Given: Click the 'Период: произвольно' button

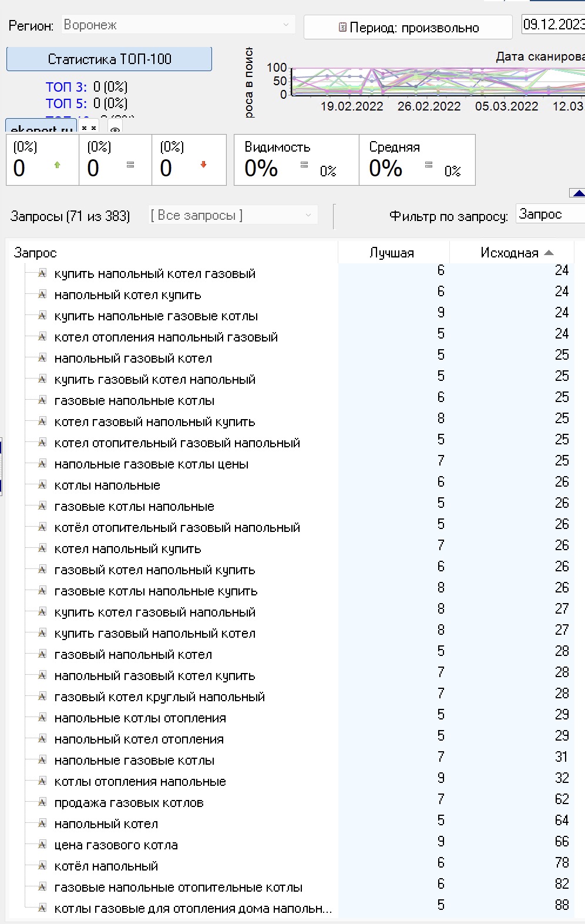Looking at the screenshot, I should (408, 28).
